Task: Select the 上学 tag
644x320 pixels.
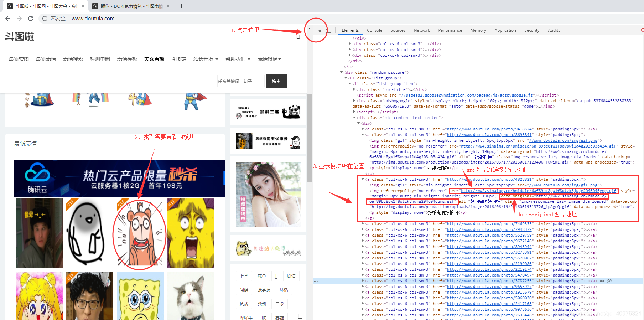Action: pos(244,276)
